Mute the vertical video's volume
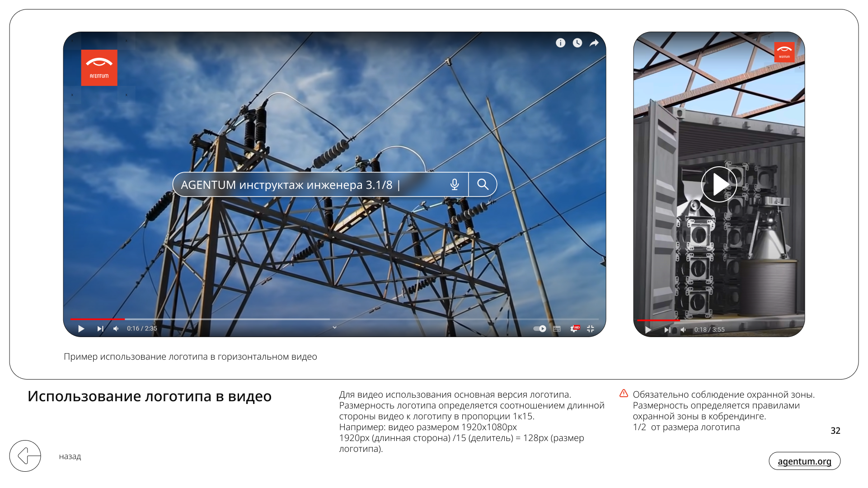 (683, 330)
